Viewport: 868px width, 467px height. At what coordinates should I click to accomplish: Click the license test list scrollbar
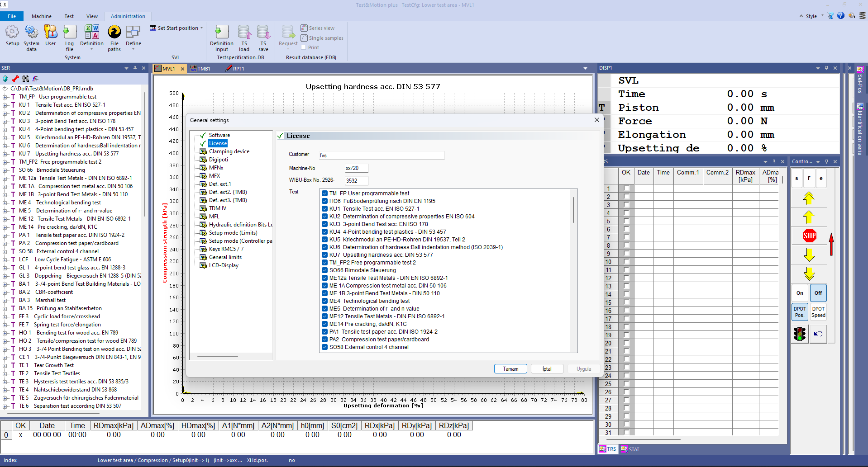(x=573, y=210)
